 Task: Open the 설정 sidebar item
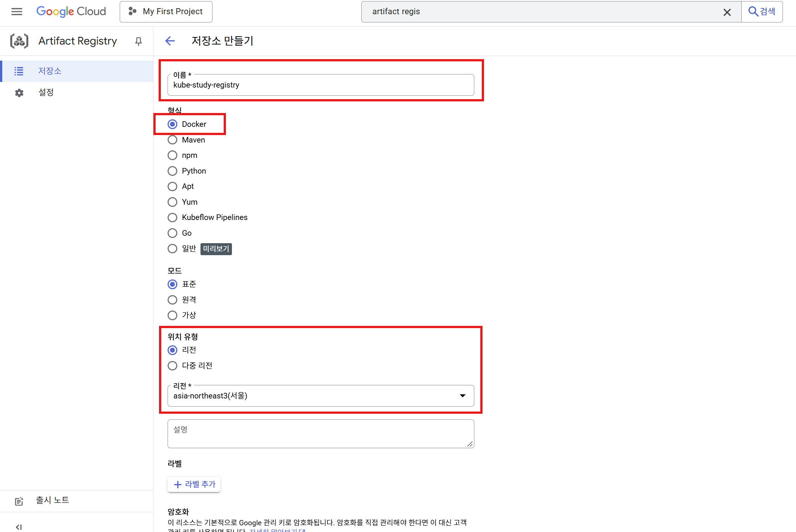pos(46,92)
